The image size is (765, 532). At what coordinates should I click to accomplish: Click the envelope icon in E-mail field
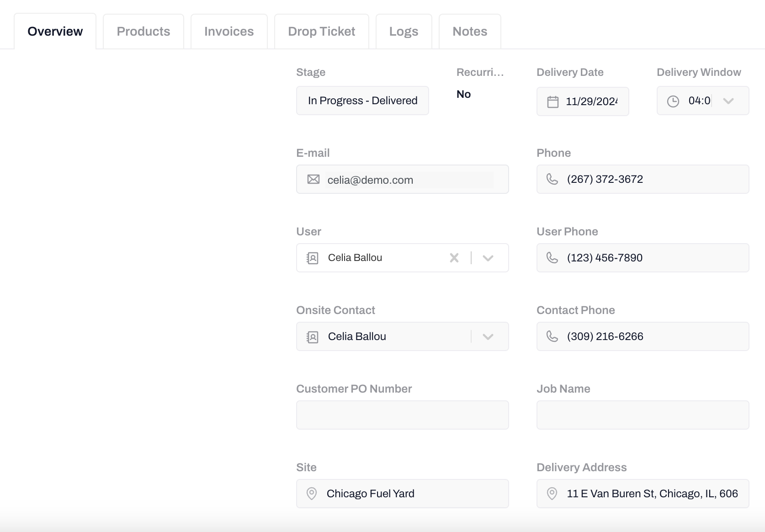(x=313, y=179)
